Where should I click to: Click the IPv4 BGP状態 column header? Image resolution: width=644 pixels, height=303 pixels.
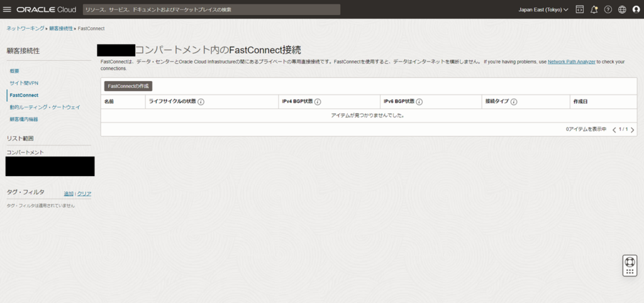(x=297, y=101)
